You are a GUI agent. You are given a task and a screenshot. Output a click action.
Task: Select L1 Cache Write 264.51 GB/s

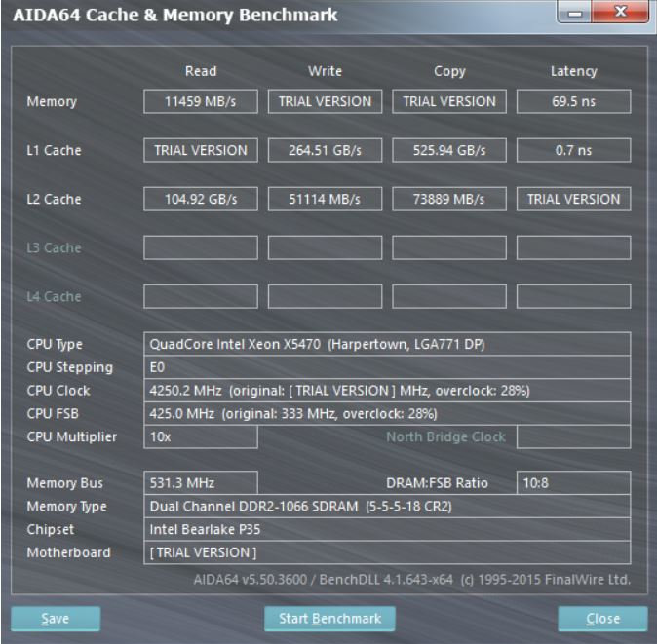[326, 150]
